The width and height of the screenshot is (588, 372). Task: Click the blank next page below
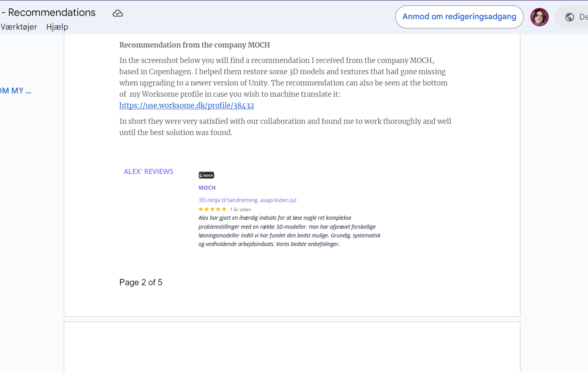[x=292, y=347]
